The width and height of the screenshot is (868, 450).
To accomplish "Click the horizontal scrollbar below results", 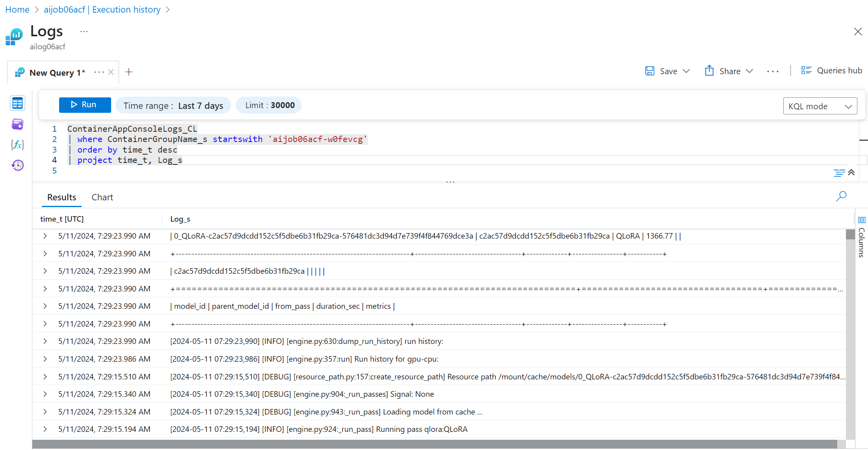I will coord(434,444).
